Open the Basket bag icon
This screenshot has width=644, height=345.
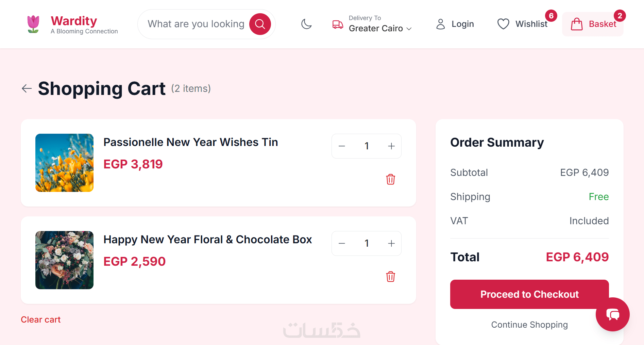coord(577,24)
